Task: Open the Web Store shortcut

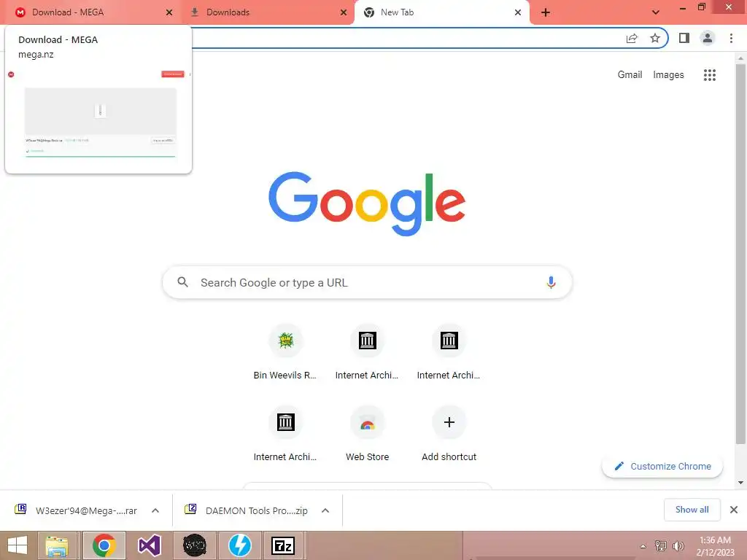Action: 368,434
